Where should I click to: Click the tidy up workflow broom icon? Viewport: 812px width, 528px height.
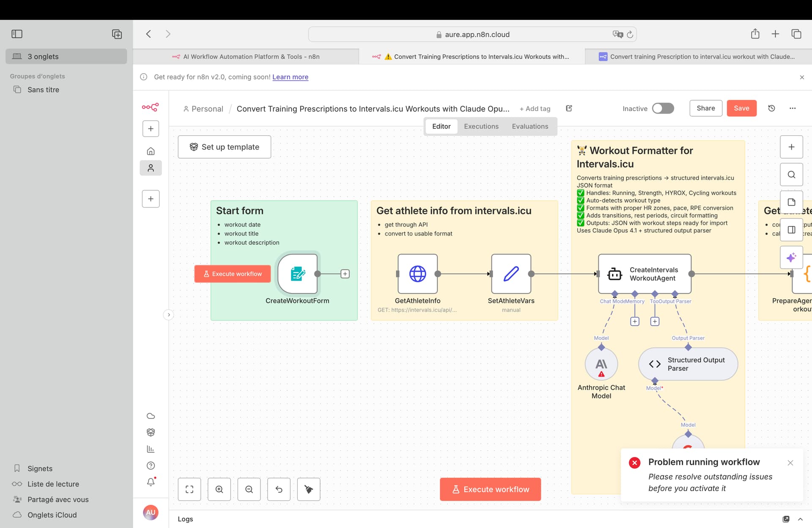click(x=309, y=489)
